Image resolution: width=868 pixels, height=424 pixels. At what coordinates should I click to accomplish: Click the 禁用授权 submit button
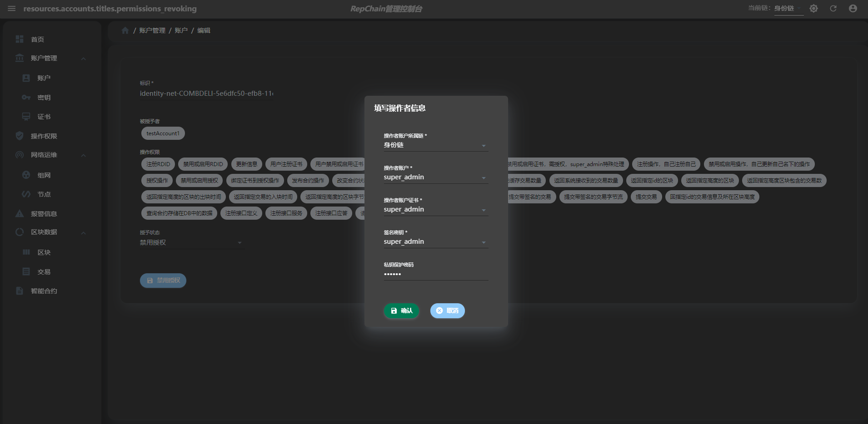pyautogui.click(x=163, y=281)
